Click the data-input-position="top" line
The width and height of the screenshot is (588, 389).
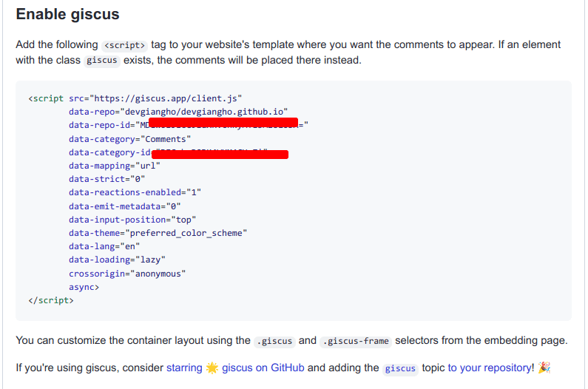(x=132, y=219)
